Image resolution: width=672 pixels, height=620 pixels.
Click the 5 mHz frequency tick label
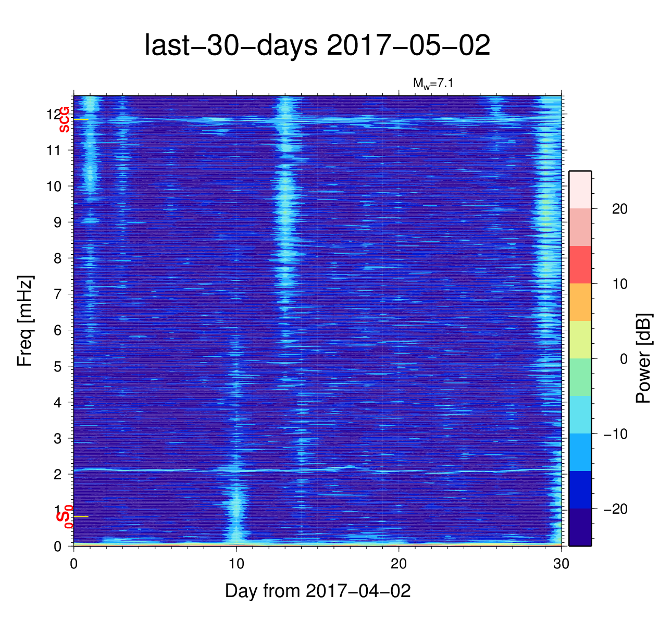(x=57, y=366)
